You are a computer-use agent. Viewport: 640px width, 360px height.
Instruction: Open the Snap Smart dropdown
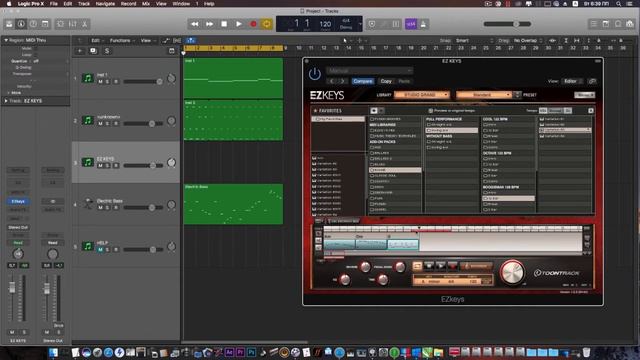point(475,40)
